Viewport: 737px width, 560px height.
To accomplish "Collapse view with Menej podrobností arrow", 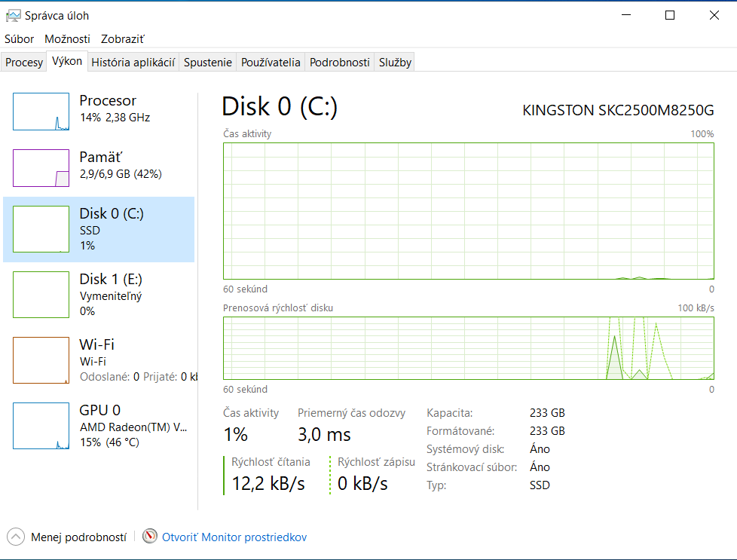I will point(16,537).
